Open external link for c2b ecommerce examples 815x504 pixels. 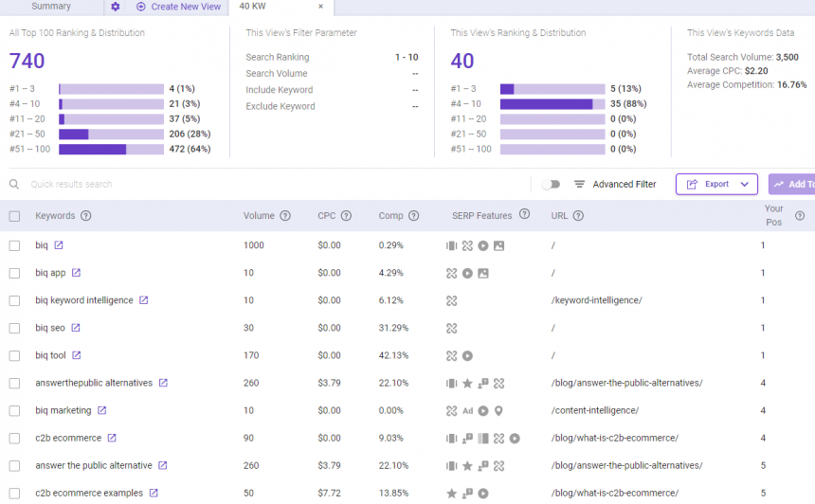[x=154, y=493]
